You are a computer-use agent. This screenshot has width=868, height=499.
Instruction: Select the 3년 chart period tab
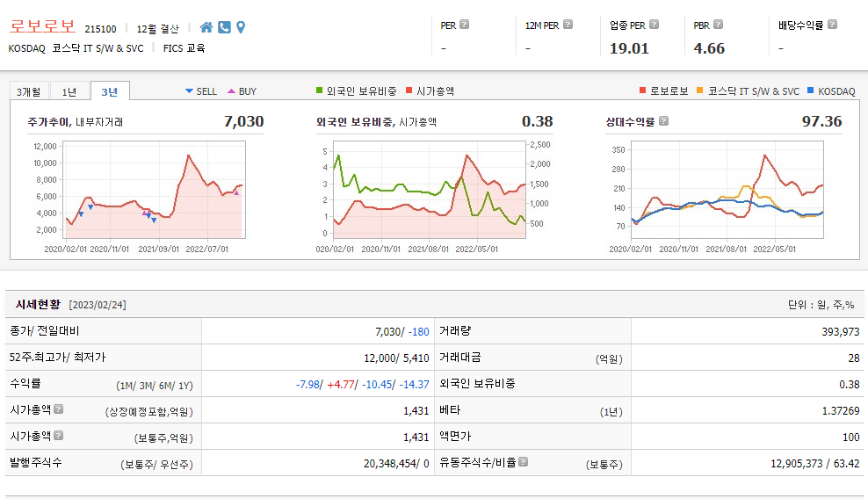tap(110, 91)
